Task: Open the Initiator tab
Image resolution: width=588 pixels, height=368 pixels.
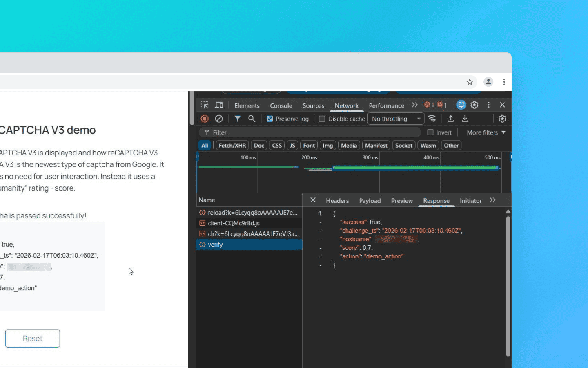Action: pos(471,201)
